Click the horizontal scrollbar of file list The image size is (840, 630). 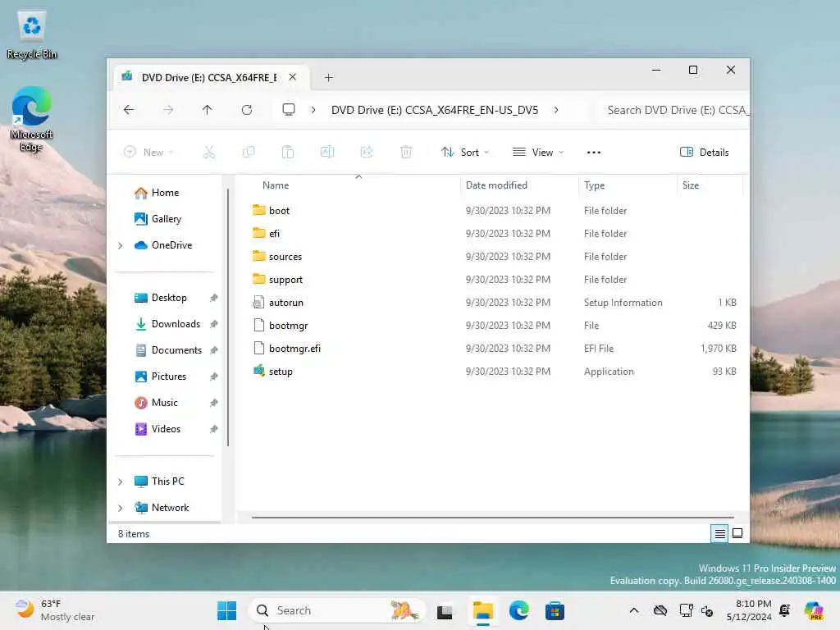[x=492, y=518]
